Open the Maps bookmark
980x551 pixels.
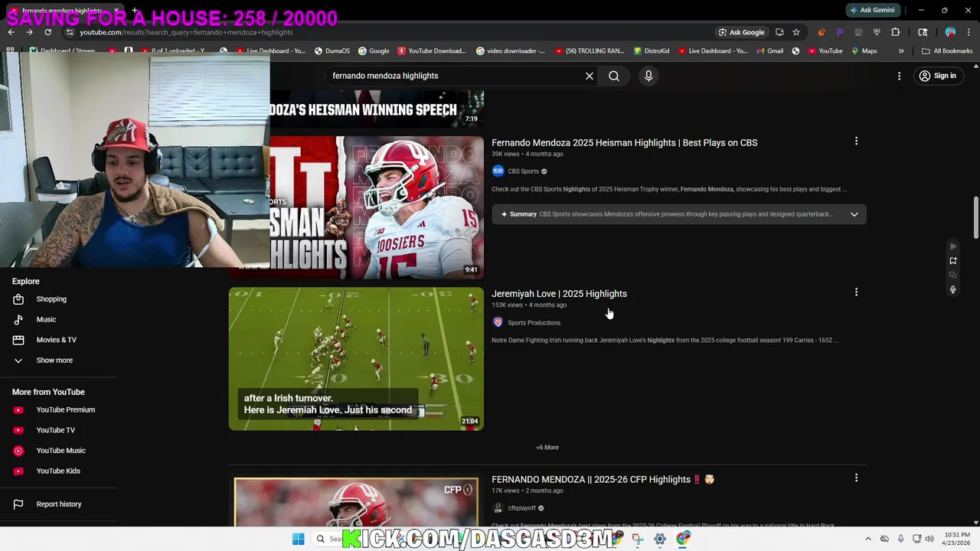(x=864, y=51)
